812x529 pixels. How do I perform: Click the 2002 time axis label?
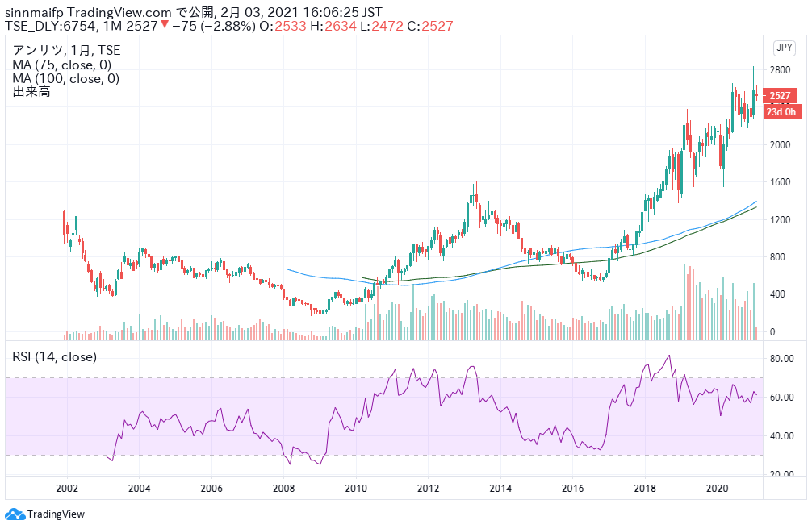(x=67, y=488)
